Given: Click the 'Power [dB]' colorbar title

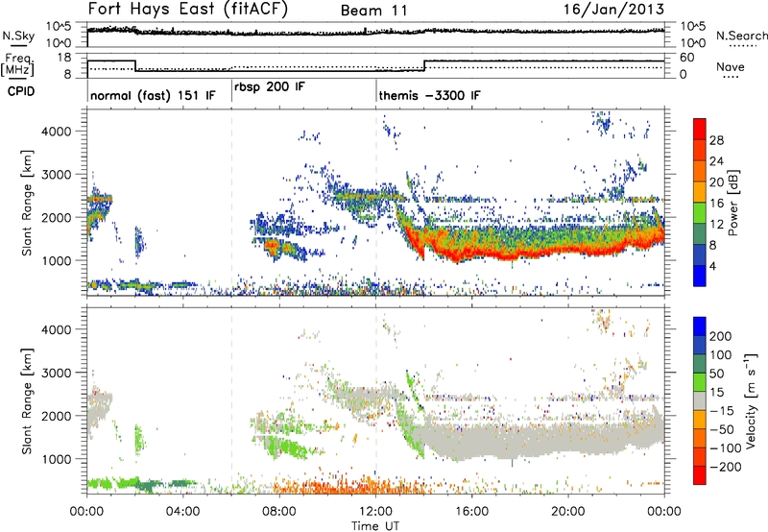Looking at the screenshot, I should coord(733,203).
